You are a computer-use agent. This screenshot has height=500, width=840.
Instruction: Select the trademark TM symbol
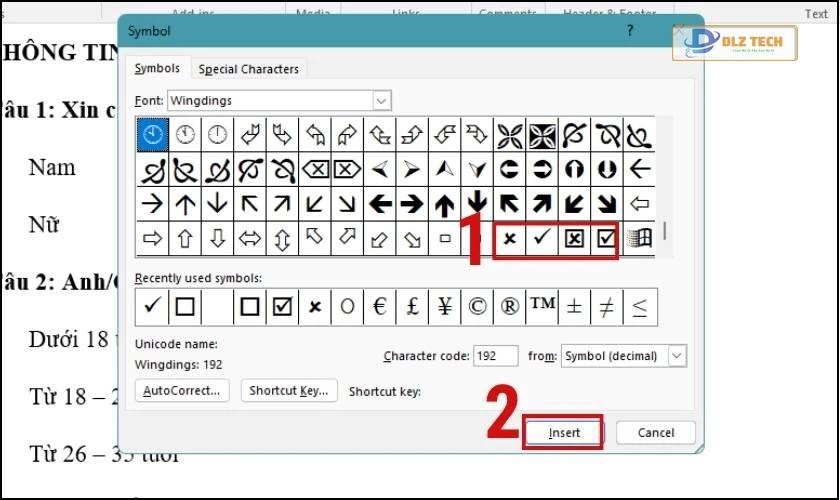click(542, 307)
